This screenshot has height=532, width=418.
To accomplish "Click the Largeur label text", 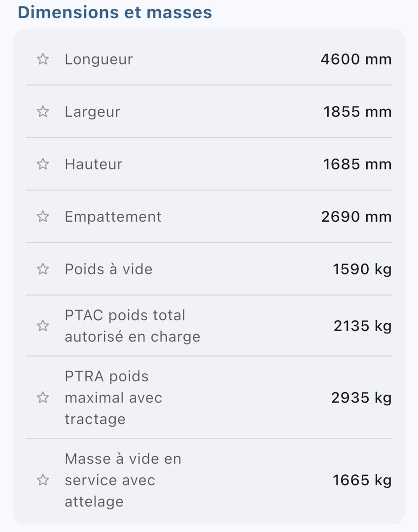I will pos(93,112).
